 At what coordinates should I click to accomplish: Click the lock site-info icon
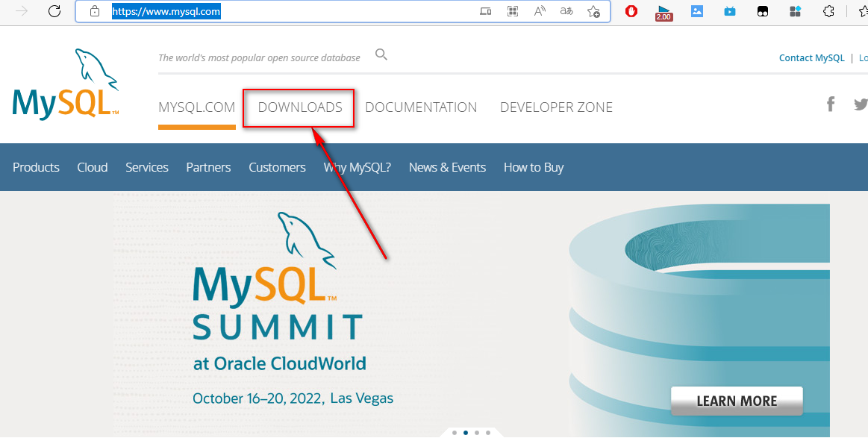click(x=95, y=11)
